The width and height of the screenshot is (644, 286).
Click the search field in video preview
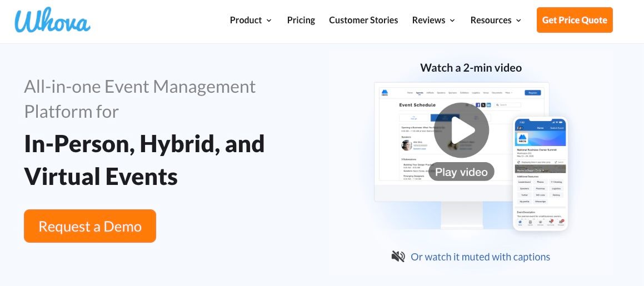click(507, 105)
